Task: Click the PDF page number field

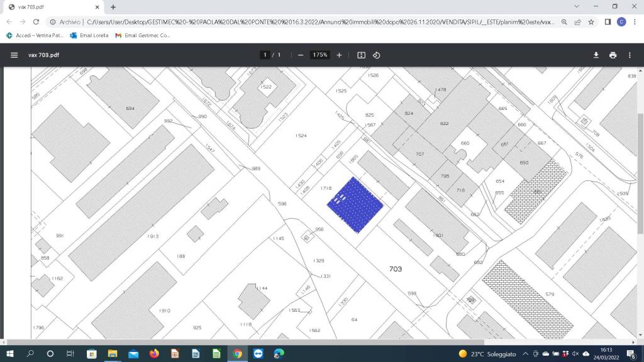Action: pos(265,55)
